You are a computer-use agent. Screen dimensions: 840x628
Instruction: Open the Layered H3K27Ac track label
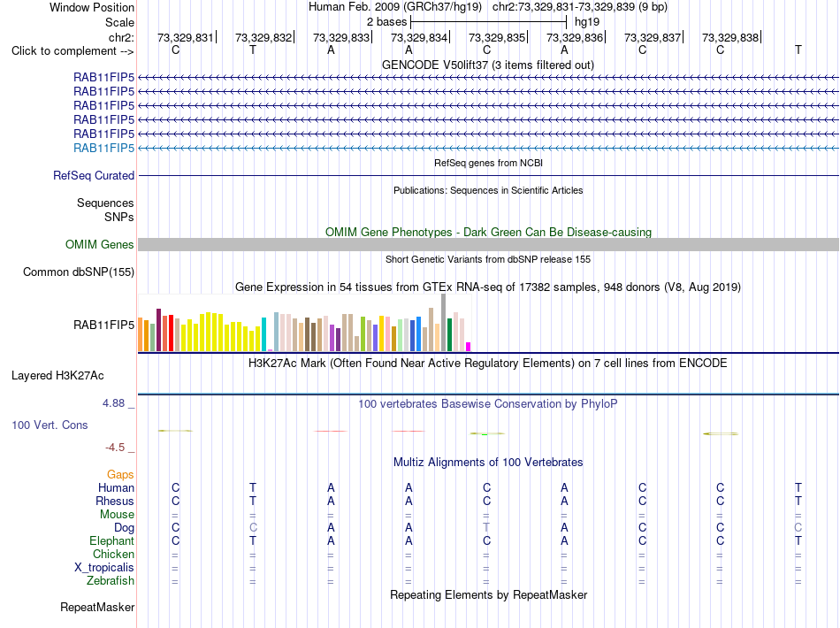[x=57, y=375]
